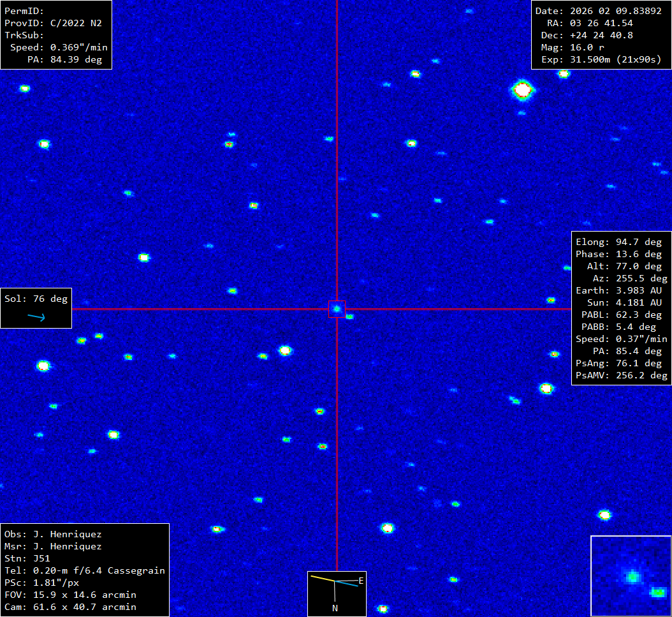Select the ProvID value C/2022 N2
672x617 pixels.
(x=76, y=23)
